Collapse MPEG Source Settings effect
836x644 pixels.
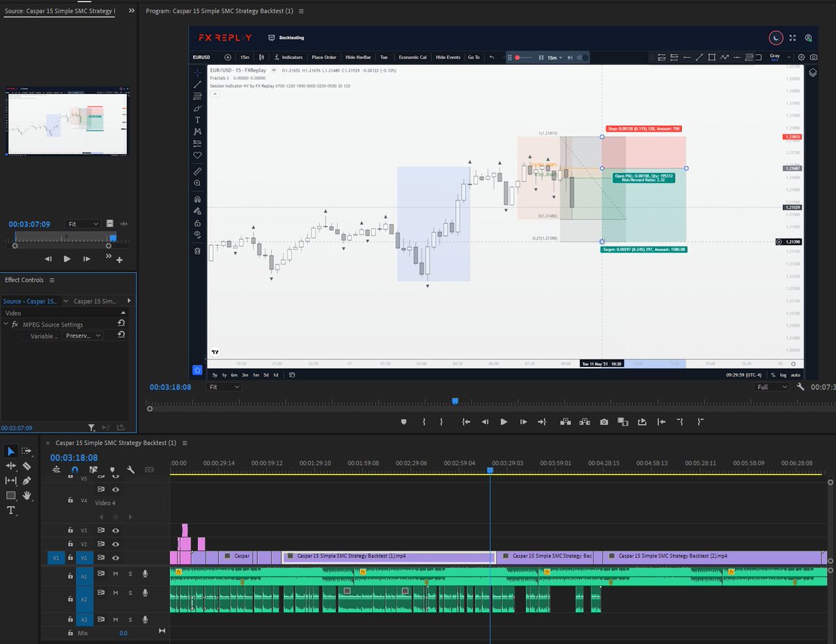point(6,324)
